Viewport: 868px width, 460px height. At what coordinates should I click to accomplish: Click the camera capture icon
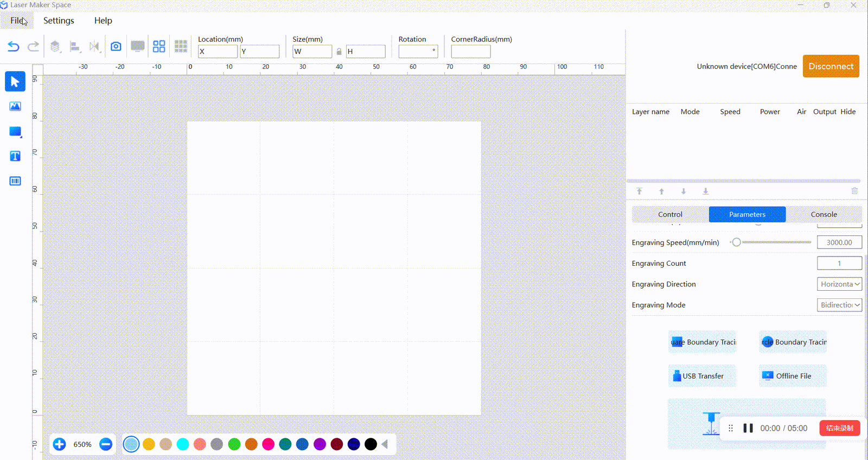pos(116,47)
